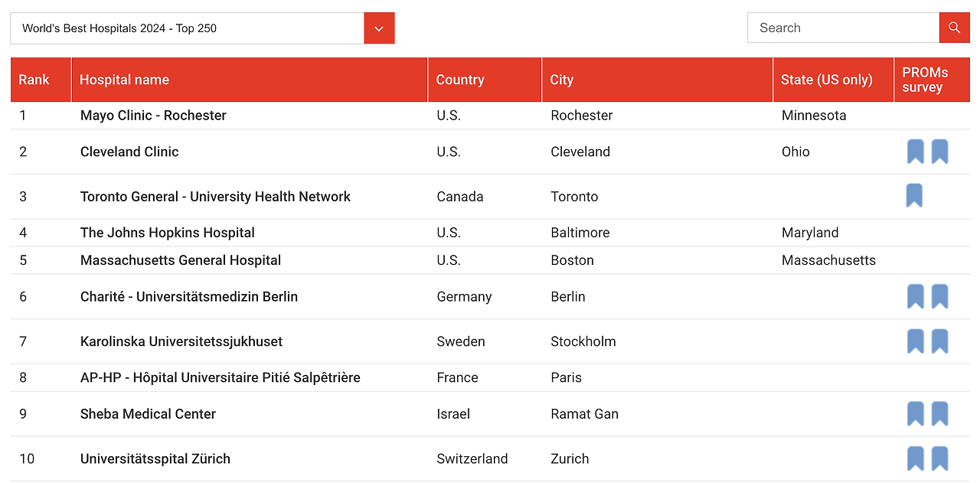Image resolution: width=980 pixels, height=483 pixels.
Task: Focus the Search input field
Action: (x=843, y=28)
